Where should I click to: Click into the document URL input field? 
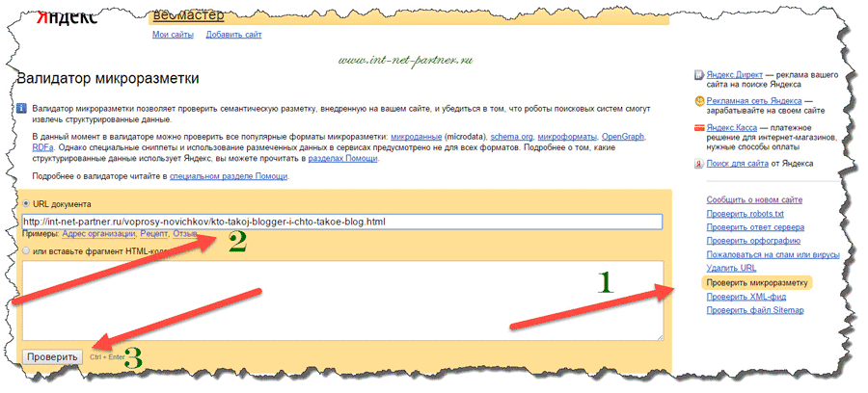[x=342, y=222]
